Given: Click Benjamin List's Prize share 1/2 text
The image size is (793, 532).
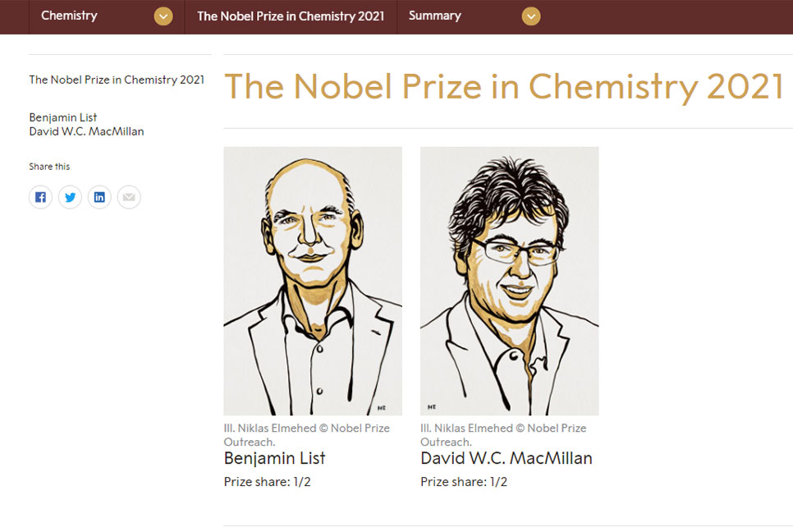Looking at the screenshot, I should [267, 481].
